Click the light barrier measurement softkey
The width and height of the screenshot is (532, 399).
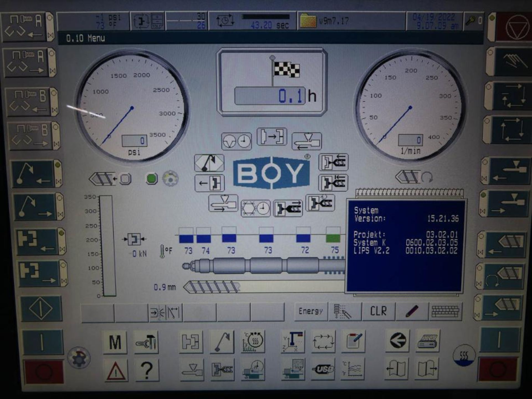coord(165,313)
